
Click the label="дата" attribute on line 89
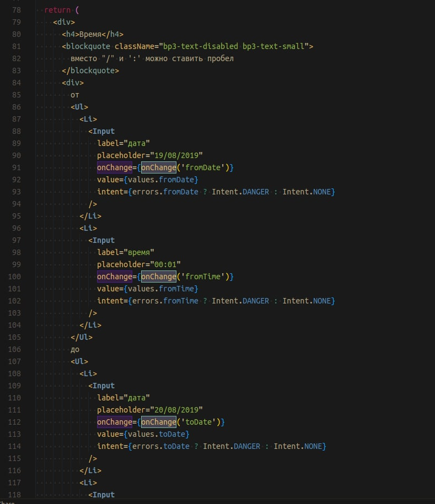pyautogui.click(x=123, y=143)
